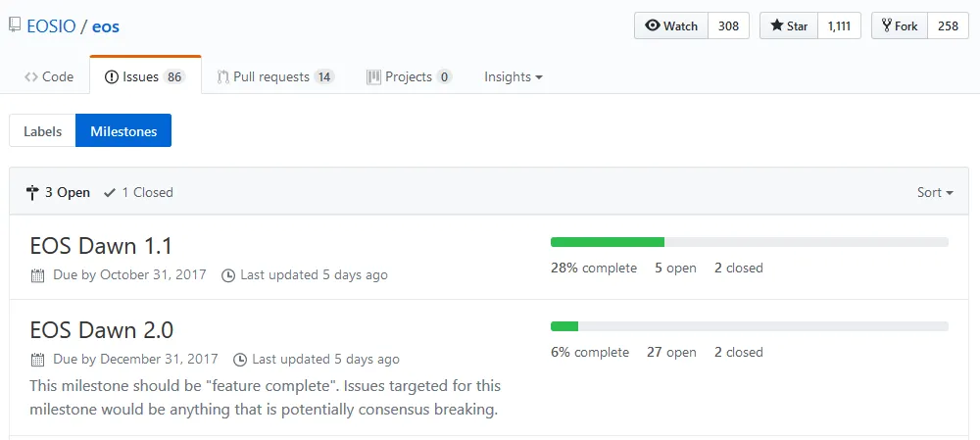Click the EOS Dawn 1.1 progress bar
980x440 pixels.
point(750,242)
